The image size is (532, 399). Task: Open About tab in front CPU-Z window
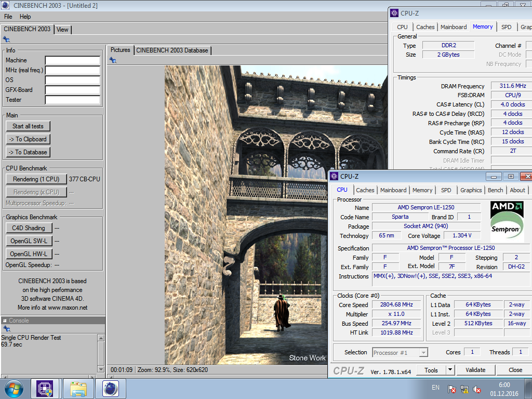pyautogui.click(x=517, y=190)
